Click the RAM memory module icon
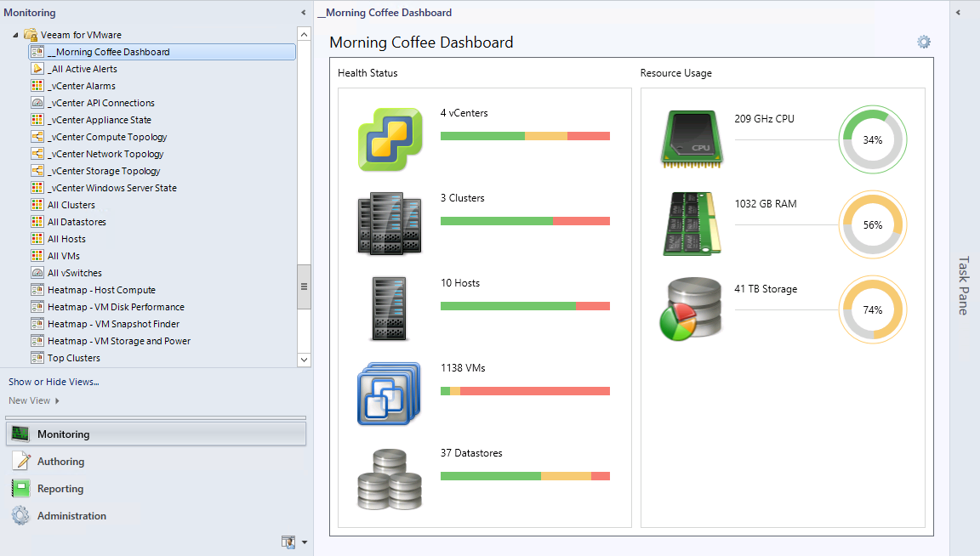 (692, 224)
